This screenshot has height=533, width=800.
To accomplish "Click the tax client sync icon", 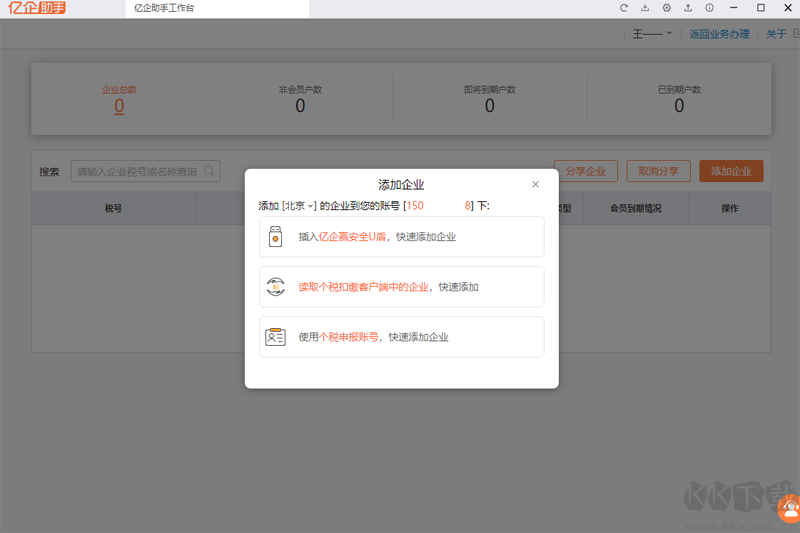I will [x=275, y=287].
